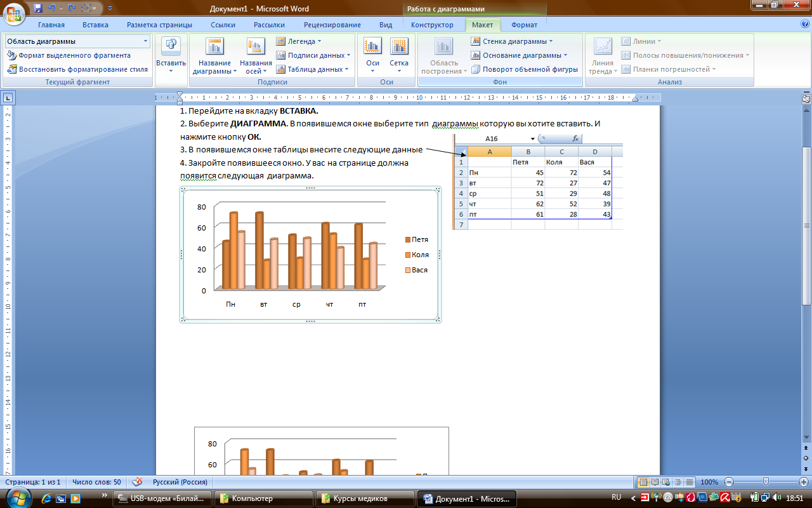This screenshot has width=812, height=508.
Task: Select Full Screen Reading view button
Action: [655, 482]
